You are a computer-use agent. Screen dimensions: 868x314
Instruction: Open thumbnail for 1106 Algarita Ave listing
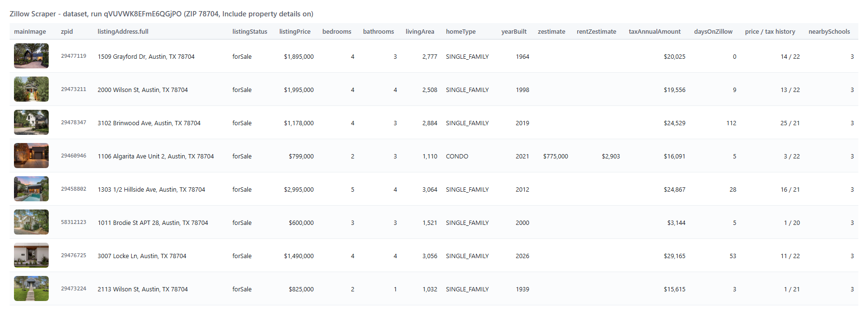point(31,156)
